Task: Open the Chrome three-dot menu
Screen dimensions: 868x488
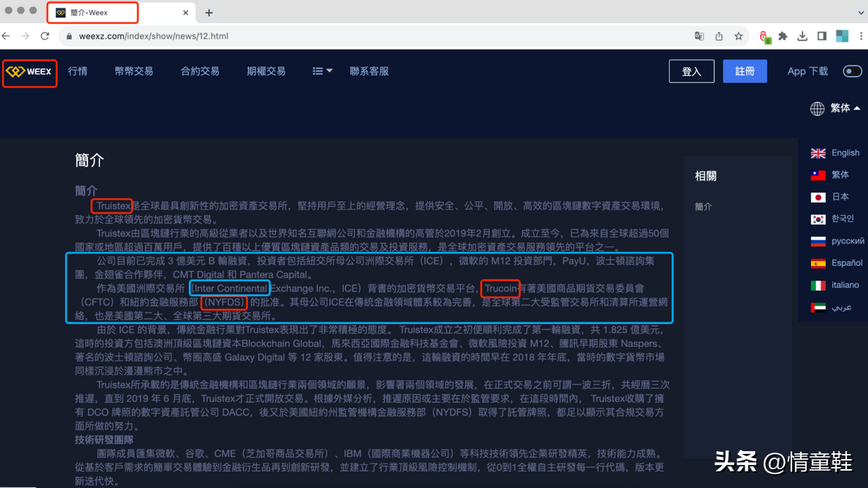Action: pos(862,36)
